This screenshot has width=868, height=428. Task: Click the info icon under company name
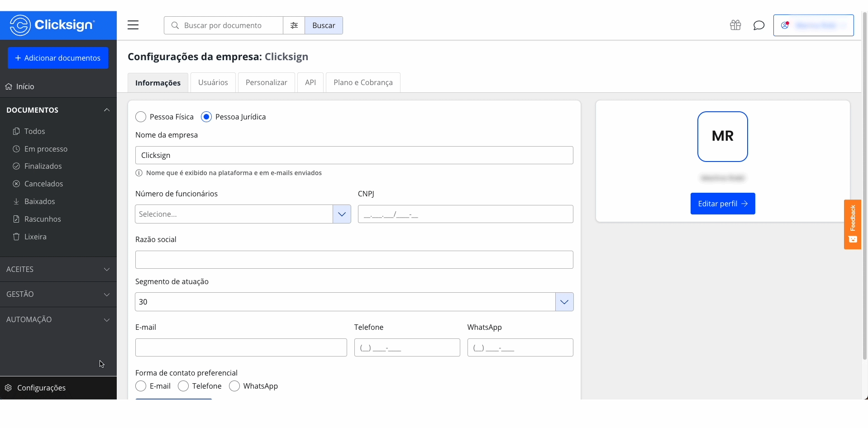[139, 173]
